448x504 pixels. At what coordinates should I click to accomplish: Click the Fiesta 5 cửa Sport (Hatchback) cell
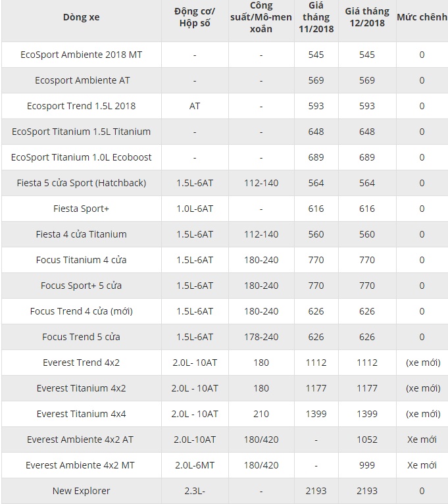82,183
